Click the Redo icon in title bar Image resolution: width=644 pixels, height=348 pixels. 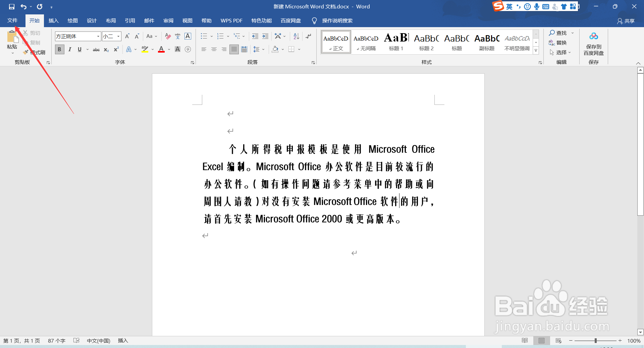(40, 7)
